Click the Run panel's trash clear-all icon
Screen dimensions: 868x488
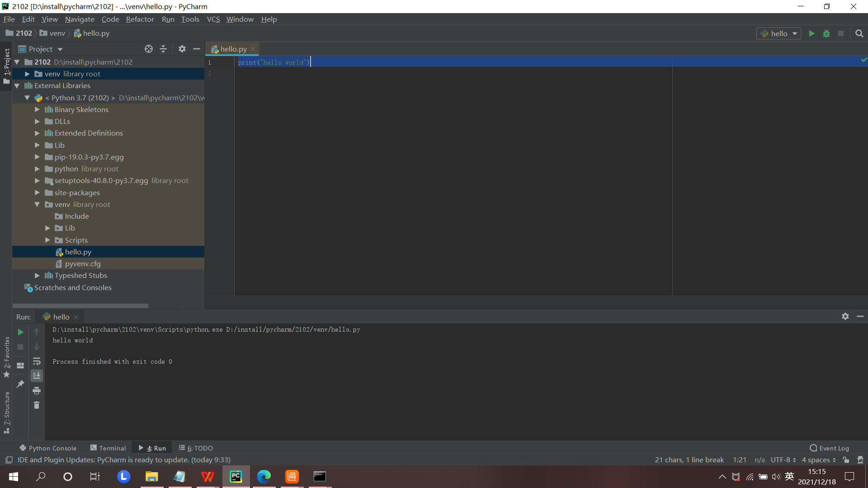37,405
